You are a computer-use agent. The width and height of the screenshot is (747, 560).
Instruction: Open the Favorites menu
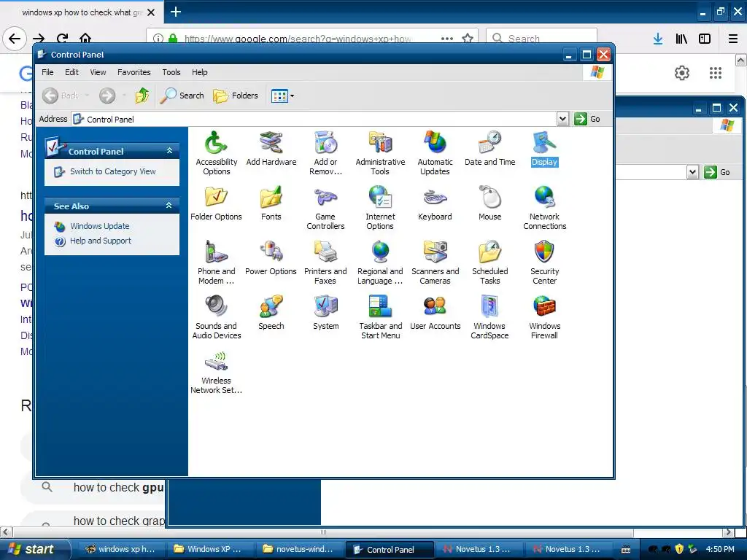click(x=134, y=72)
